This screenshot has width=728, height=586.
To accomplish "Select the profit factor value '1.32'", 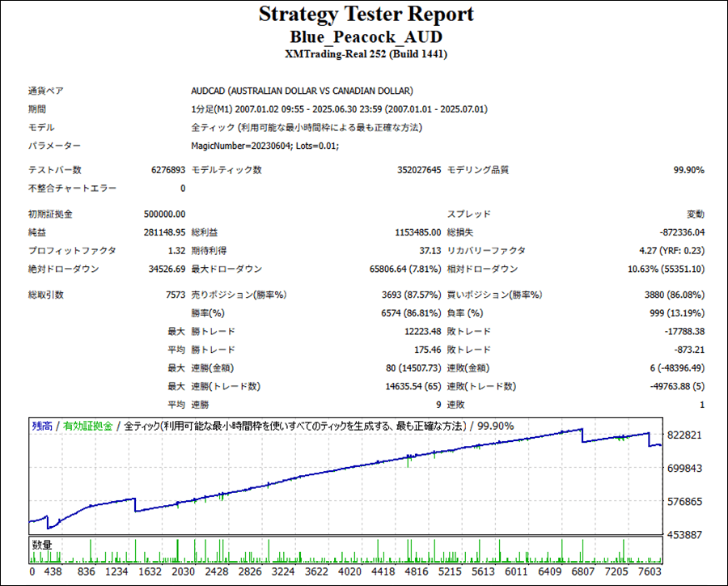I will tap(176, 251).
